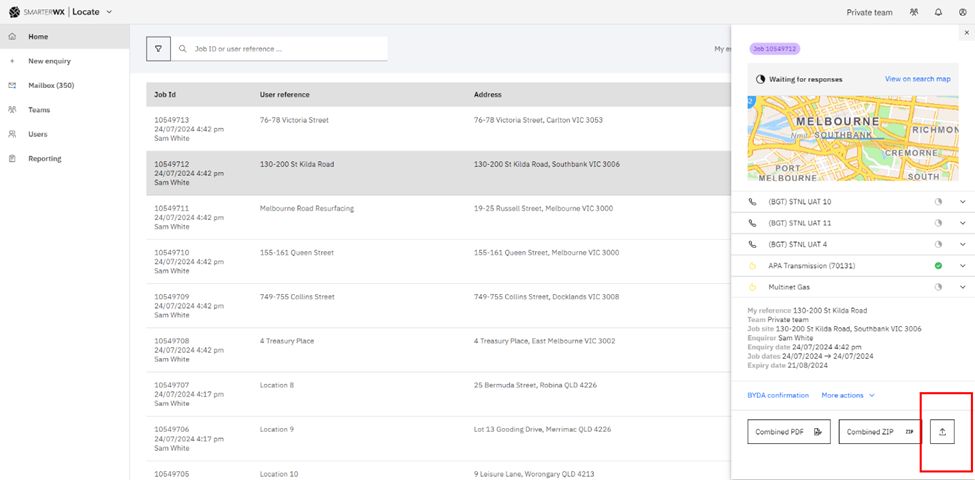Open the team members icon in header

click(x=913, y=12)
